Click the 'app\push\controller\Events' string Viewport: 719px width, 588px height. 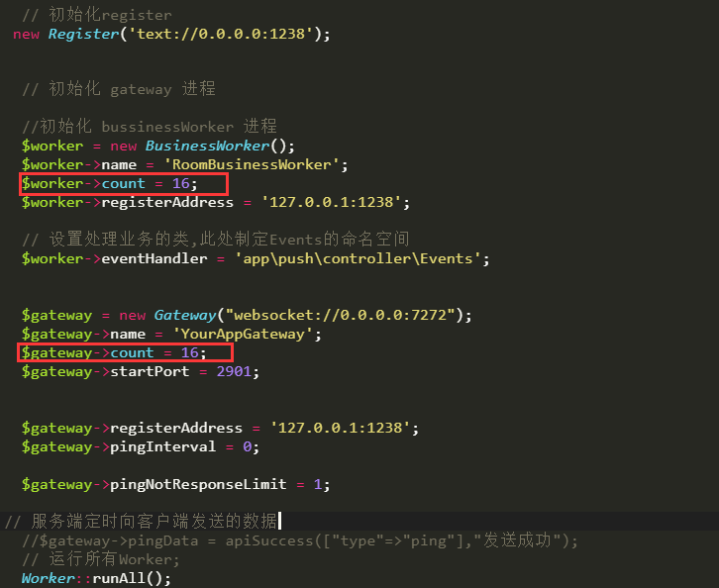[358, 258]
